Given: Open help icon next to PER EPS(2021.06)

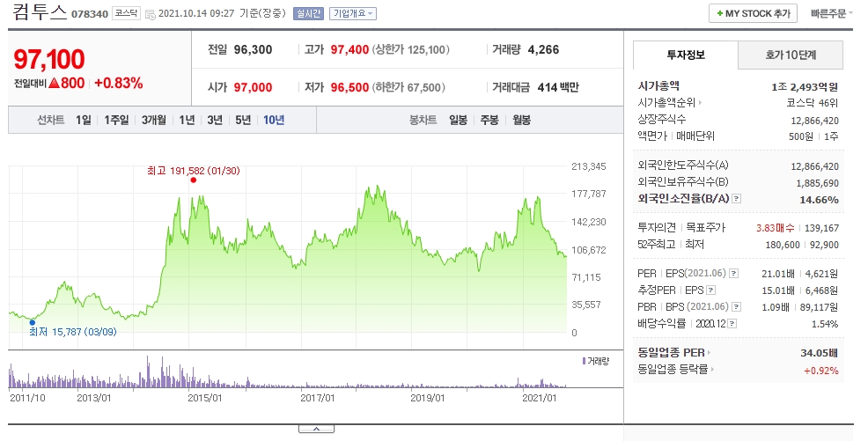Looking at the screenshot, I should [x=733, y=274].
